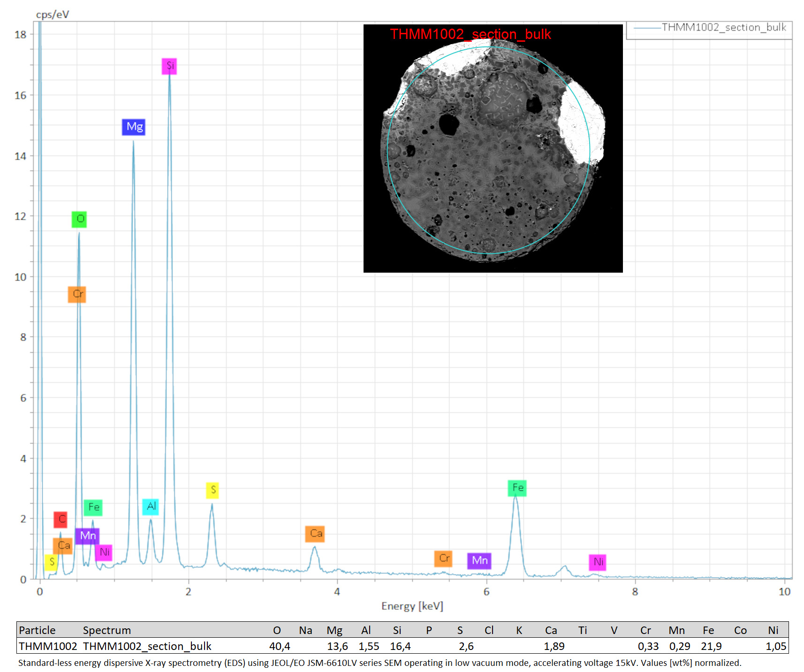Click the standard-less EDS footnote text
Viewport: 804px width, 672px height.
pos(379,663)
